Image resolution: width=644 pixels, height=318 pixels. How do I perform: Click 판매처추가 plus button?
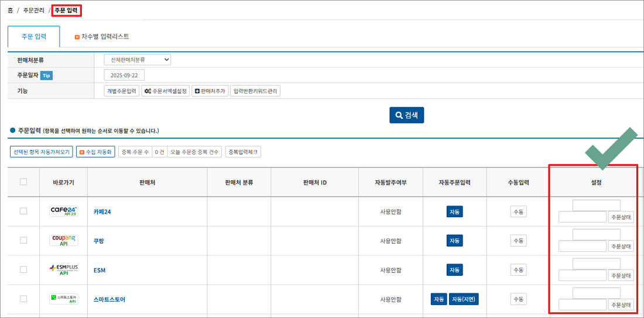pos(210,91)
